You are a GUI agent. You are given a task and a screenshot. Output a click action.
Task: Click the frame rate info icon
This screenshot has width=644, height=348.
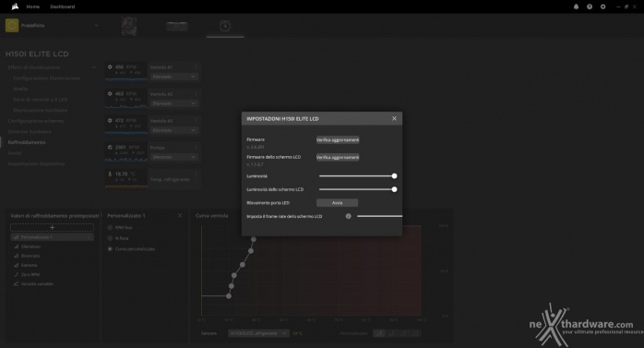point(348,216)
